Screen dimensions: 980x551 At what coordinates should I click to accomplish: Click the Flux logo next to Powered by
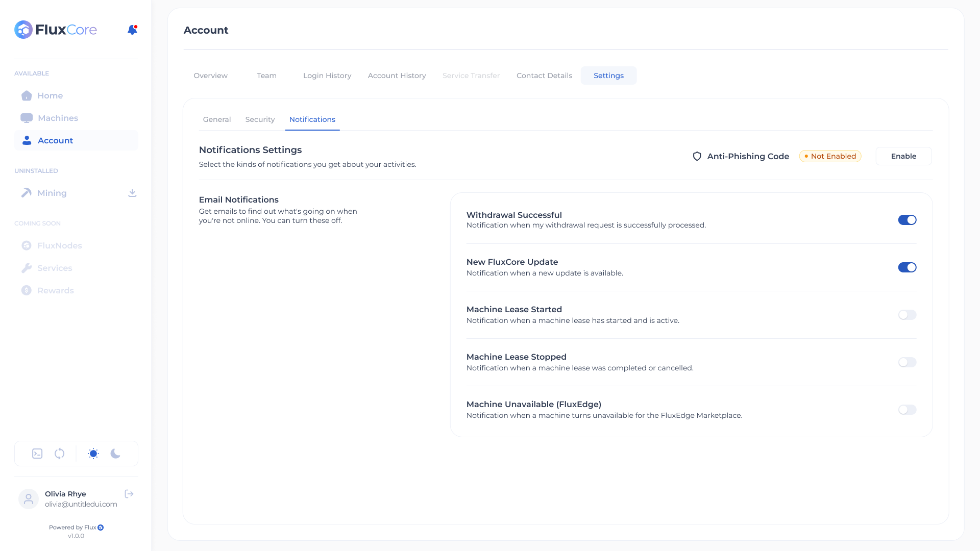pos(101,528)
